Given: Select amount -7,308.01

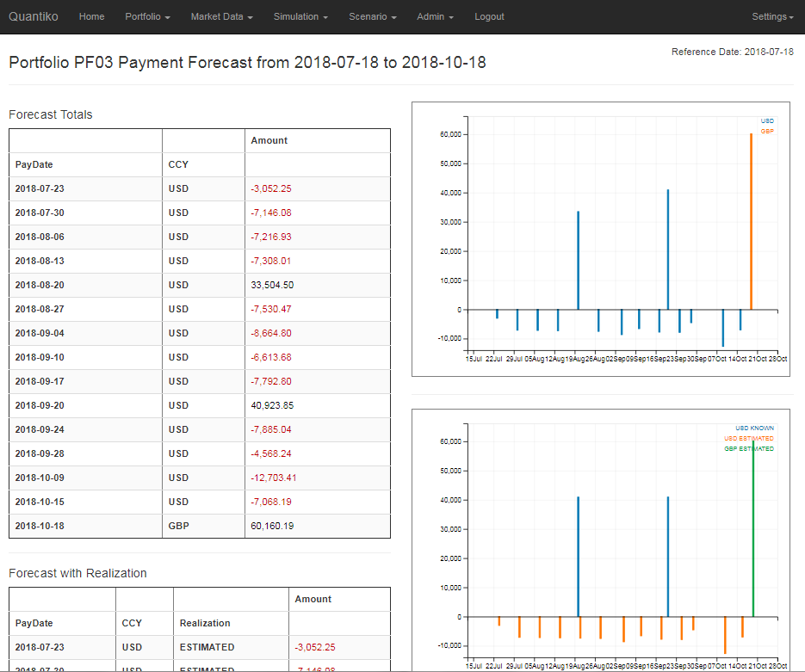Looking at the screenshot, I should (x=271, y=261).
